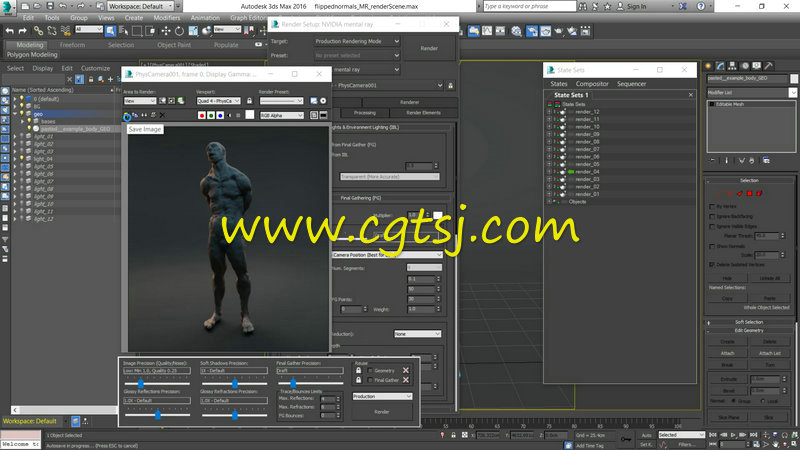Toggle the blue channel button
Image resolution: width=800 pixels, height=450 pixels.
coord(220,115)
